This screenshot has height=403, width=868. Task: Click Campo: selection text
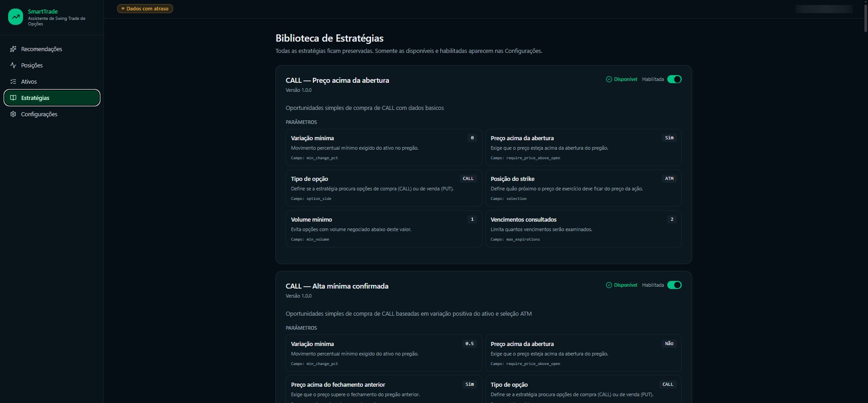[509, 199]
